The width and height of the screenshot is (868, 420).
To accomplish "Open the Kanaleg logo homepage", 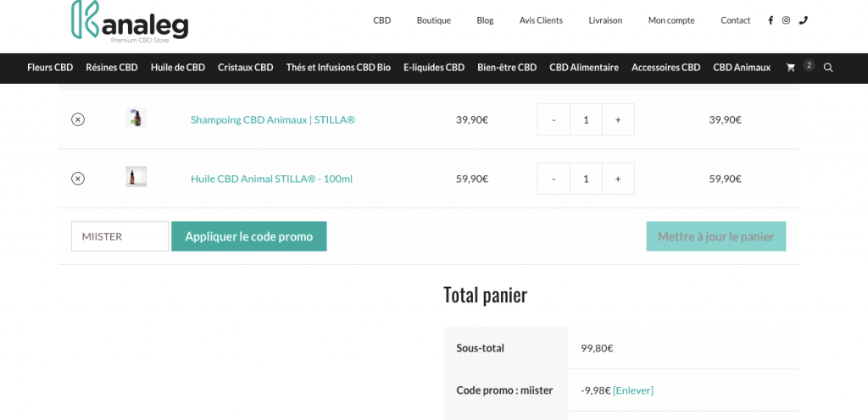I will click(x=130, y=21).
